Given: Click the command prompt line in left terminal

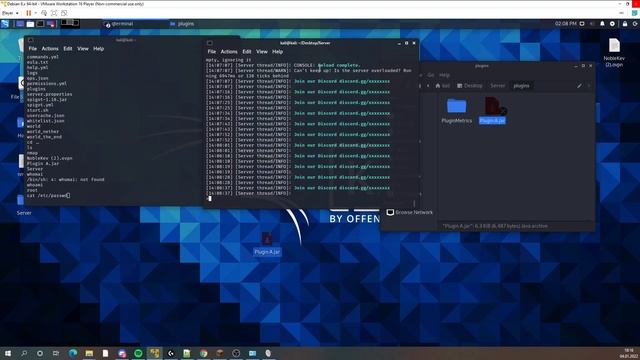Looking at the screenshot, I should tap(49, 196).
